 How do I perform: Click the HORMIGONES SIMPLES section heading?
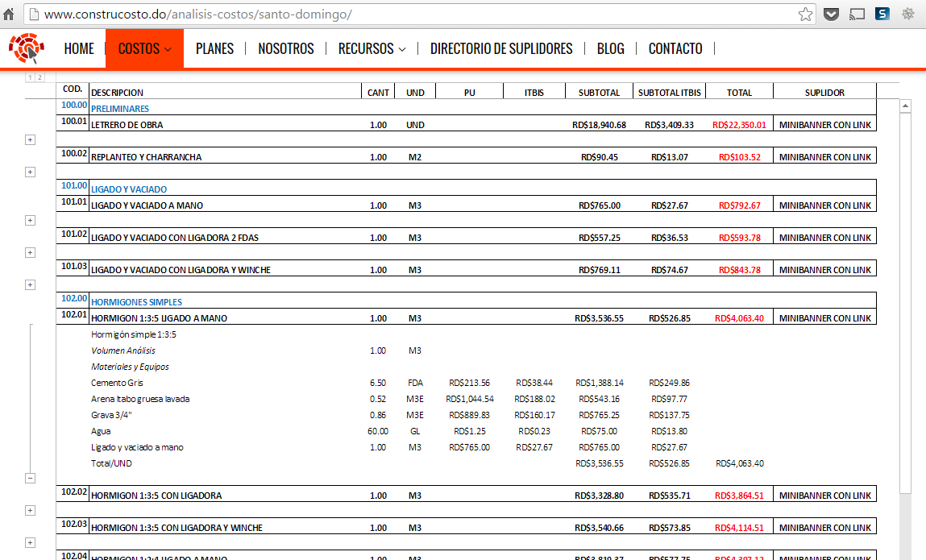click(136, 302)
